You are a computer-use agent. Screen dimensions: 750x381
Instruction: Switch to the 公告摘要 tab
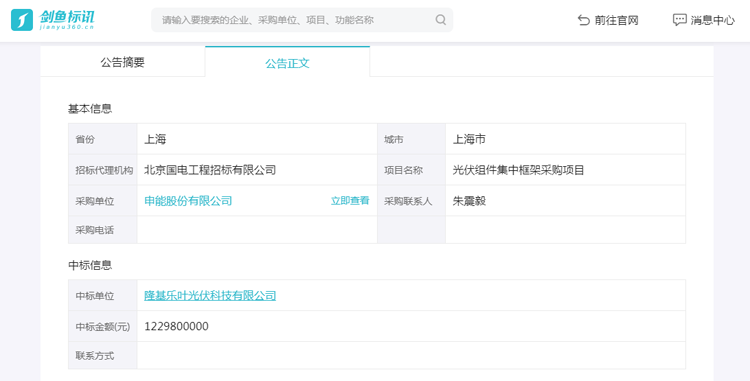click(x=123, y=62)
